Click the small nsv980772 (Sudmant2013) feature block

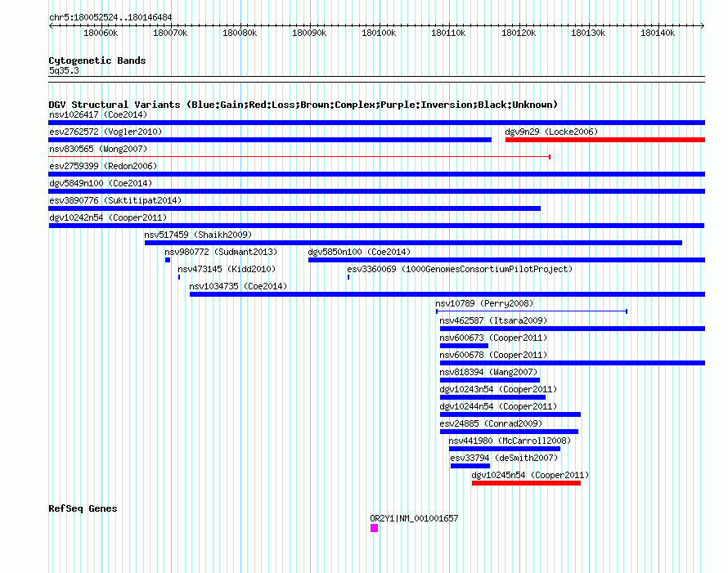[x=168, y=260]
